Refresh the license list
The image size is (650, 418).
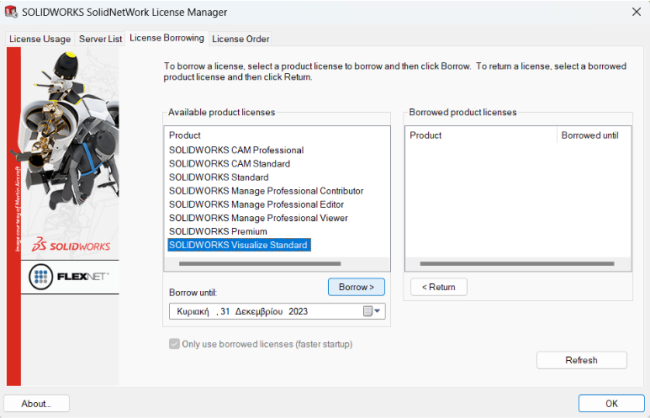tap(581, 360)
